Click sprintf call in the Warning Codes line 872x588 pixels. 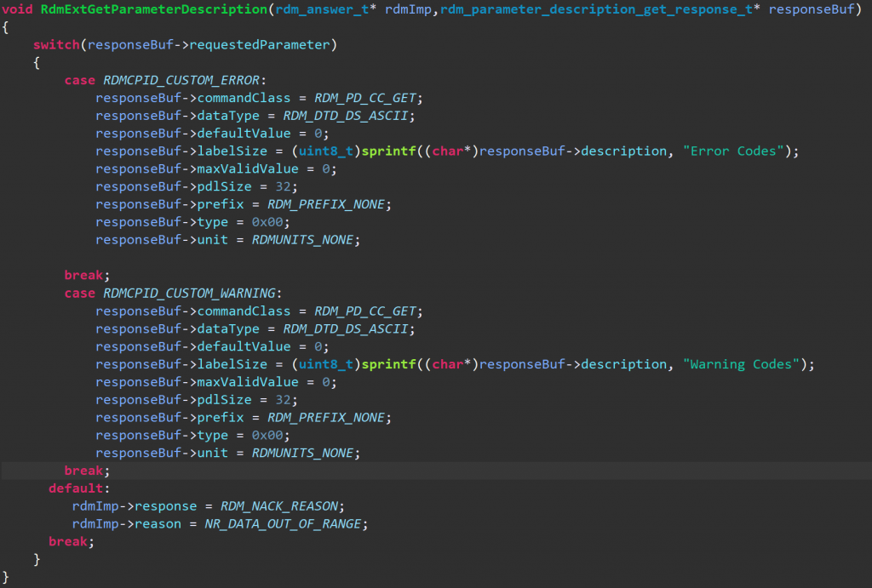point(388,364)
